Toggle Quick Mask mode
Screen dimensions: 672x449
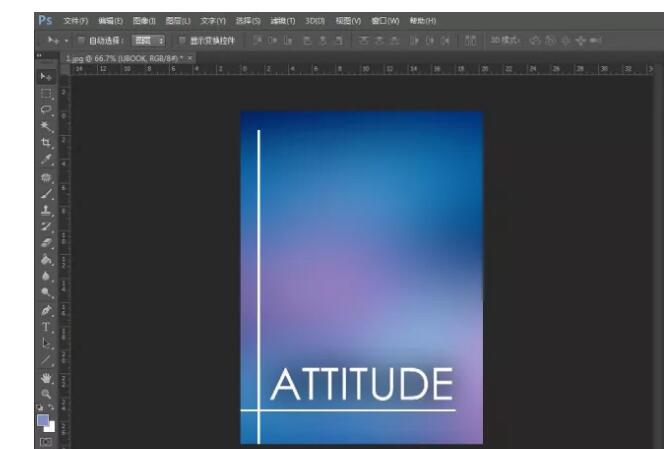coord(46,442)
